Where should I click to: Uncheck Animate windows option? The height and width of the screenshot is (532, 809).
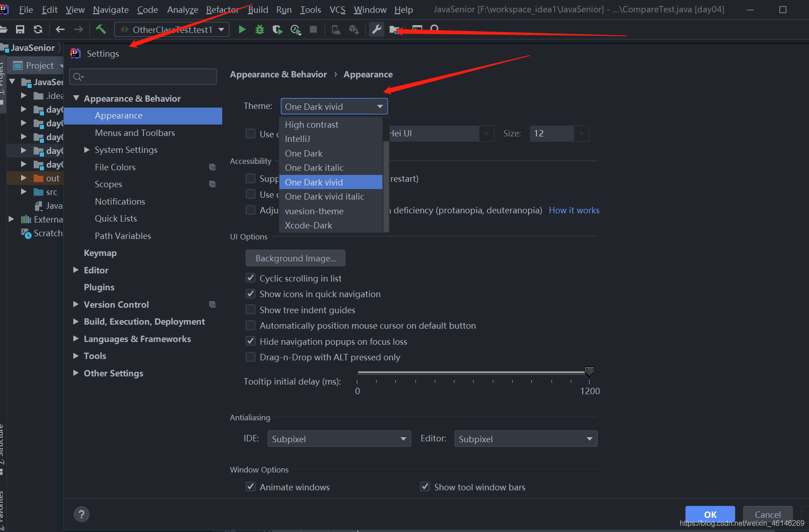[x=251, y=487]
